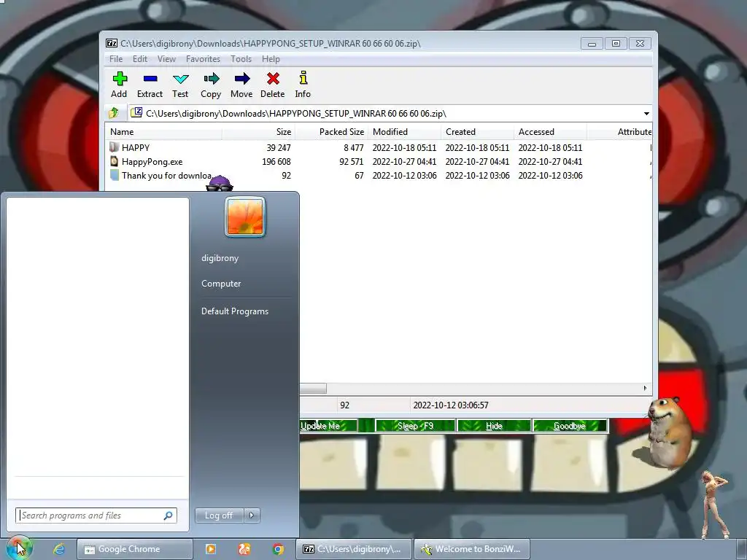The image size is (747, 560).
Task: Click the Move toolbar icon
Action: tap(241, 79)
